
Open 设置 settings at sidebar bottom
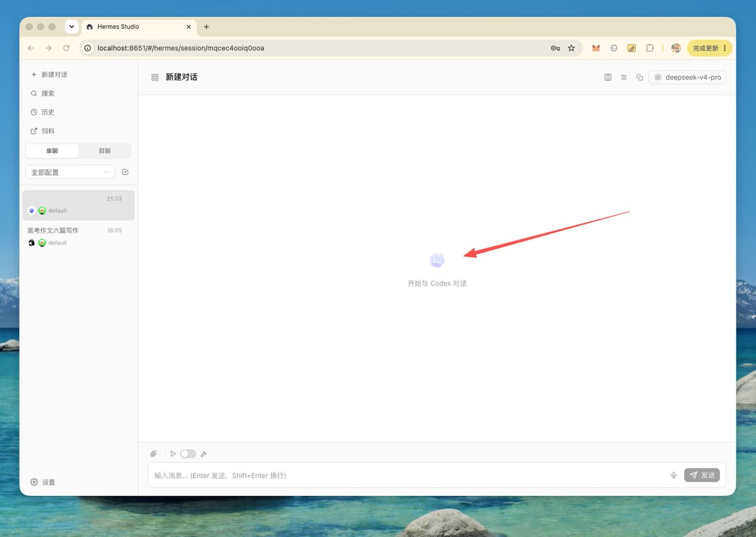pos(43,482)
